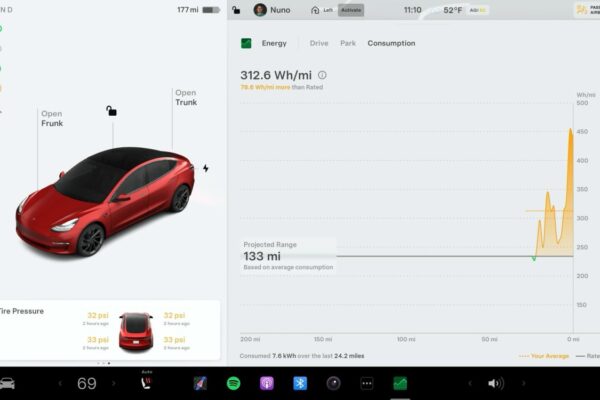
Task: Tap the HomeLink garage icon
Action: coord(315,10)
